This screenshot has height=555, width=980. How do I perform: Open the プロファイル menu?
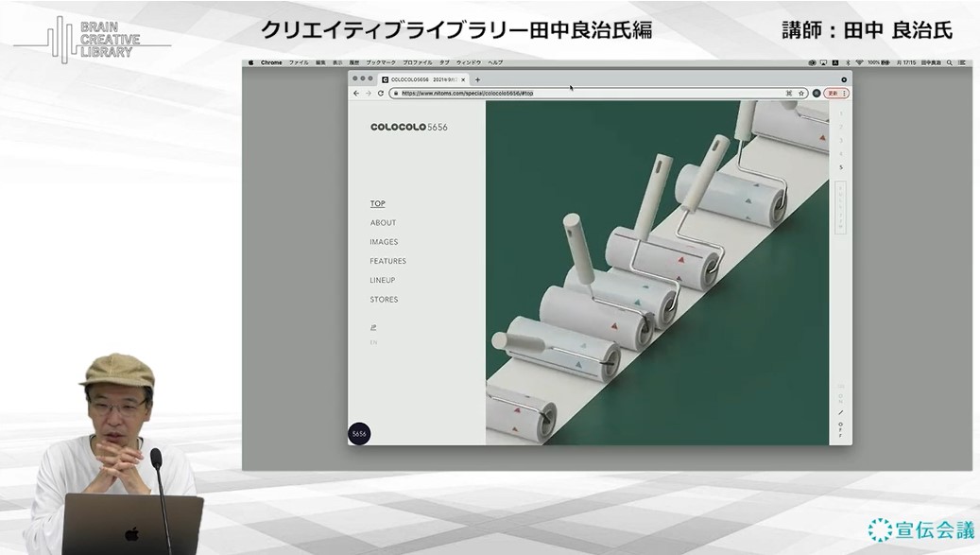pos(418,62)
